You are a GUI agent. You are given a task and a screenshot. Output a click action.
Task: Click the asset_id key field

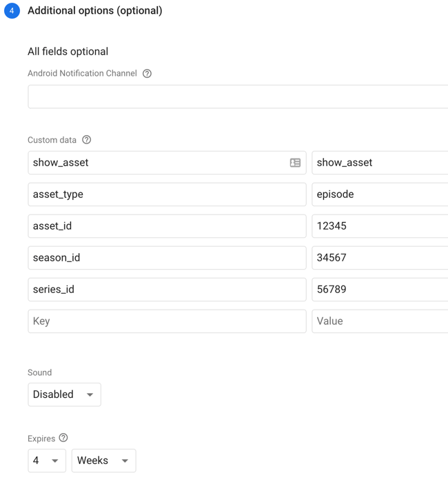pos(167,226)
